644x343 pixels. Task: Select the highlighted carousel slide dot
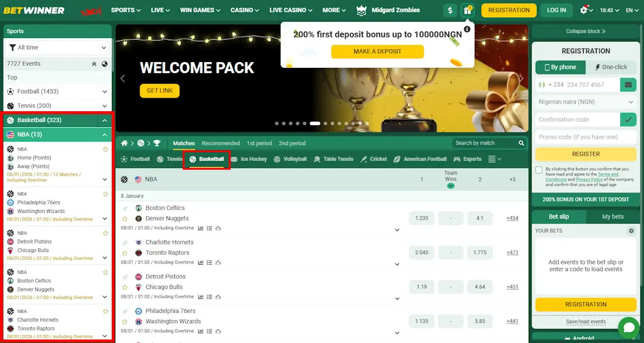(x=314, y=124)
